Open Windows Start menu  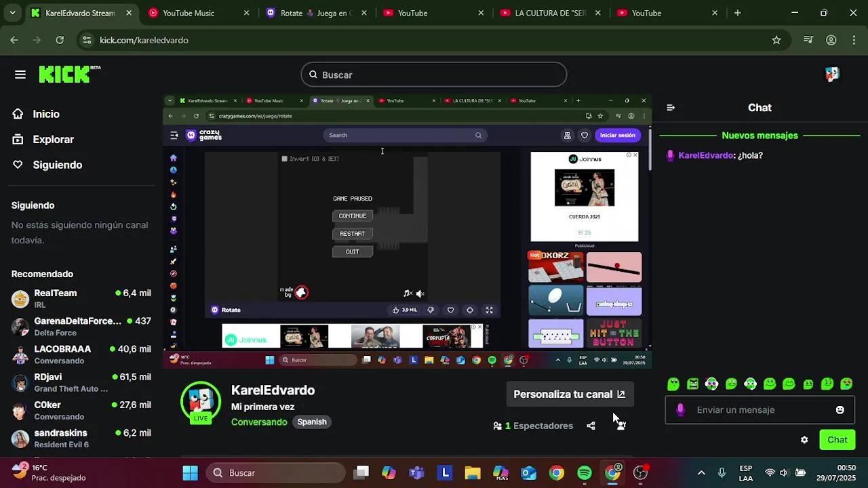click(x=190, y=472)
